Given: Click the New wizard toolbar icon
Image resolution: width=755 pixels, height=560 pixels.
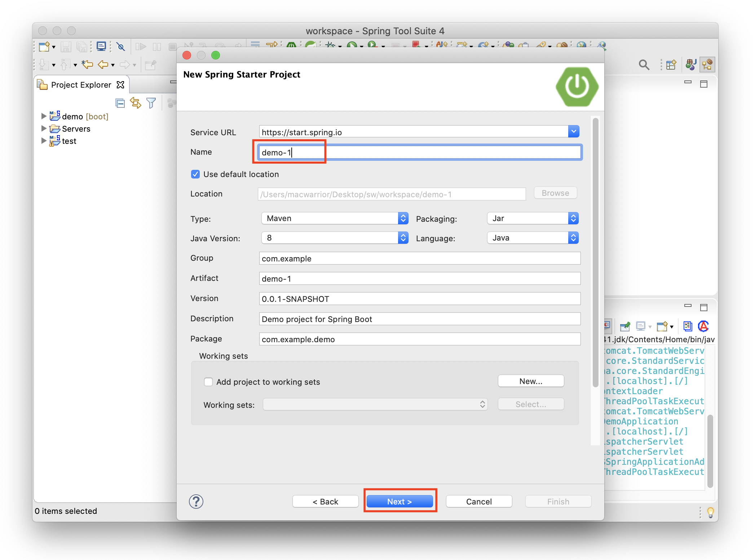Looking at the screenshot, I should click(x=44, y=47).
